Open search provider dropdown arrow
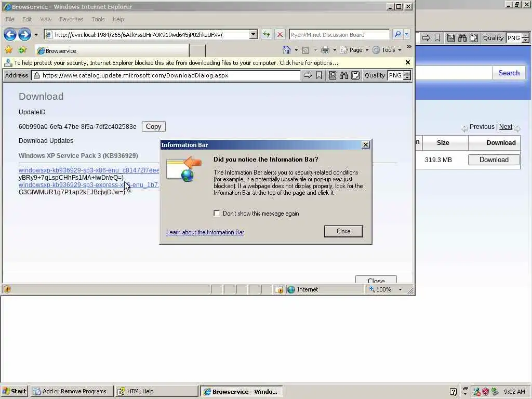 (x=406, y=35)
